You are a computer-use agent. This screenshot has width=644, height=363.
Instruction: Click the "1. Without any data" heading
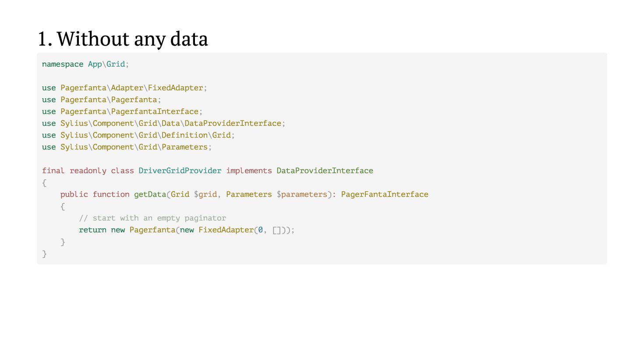pos(123,39)
